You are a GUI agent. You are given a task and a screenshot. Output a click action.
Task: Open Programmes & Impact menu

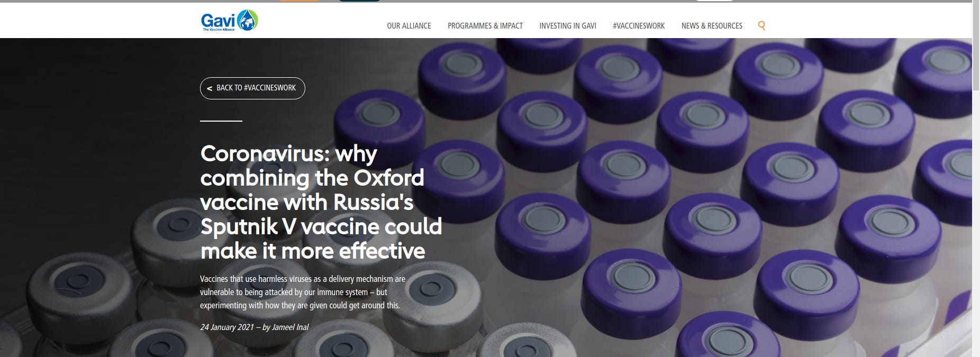[x=485, y=25]
